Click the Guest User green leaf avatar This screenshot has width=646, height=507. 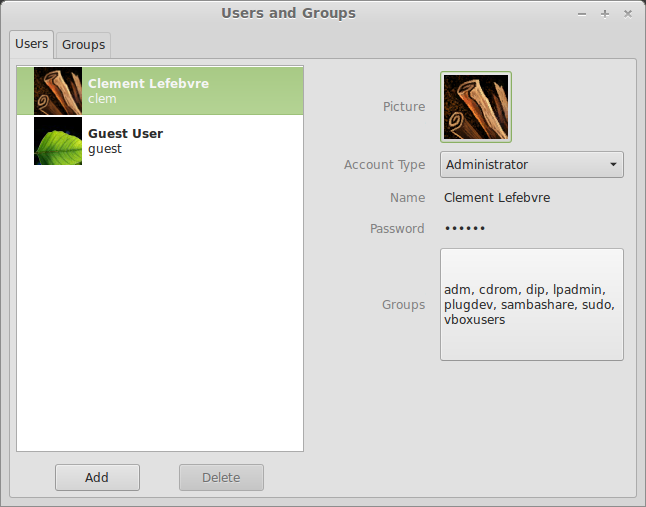coord(58,141)
